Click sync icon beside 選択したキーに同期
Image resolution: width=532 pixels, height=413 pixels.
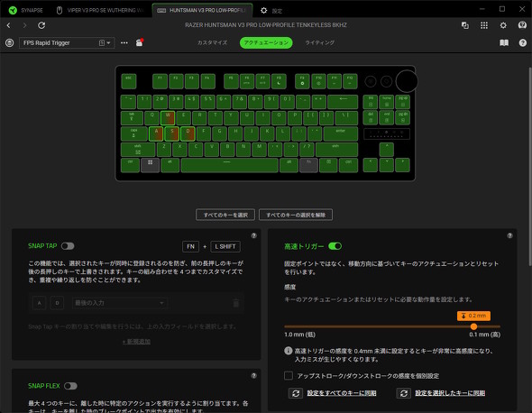pos(404,393)
